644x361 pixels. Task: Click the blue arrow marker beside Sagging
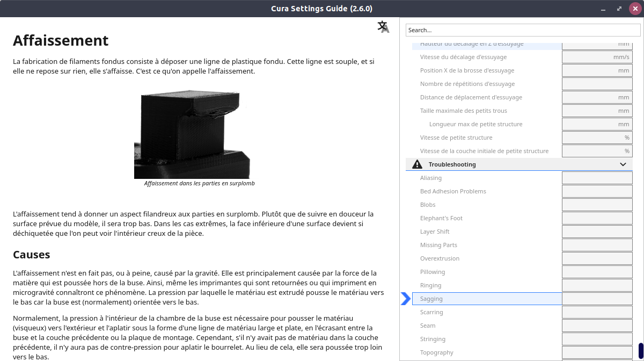406,299
